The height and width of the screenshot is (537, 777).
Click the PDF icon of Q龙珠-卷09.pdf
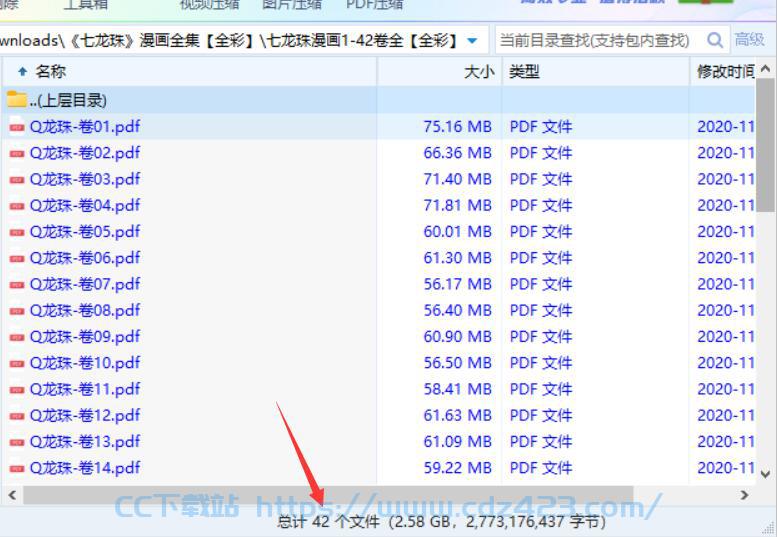point(17,337)
